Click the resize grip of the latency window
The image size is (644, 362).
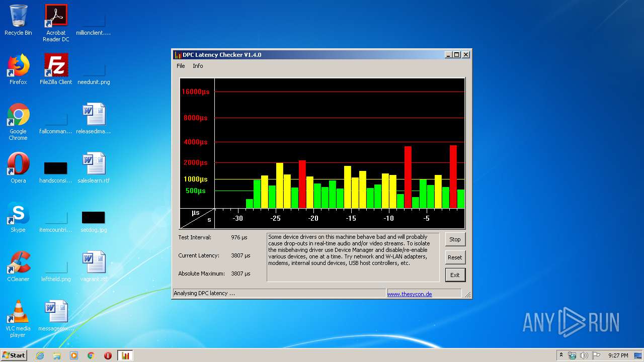click(x=467, y=295)
